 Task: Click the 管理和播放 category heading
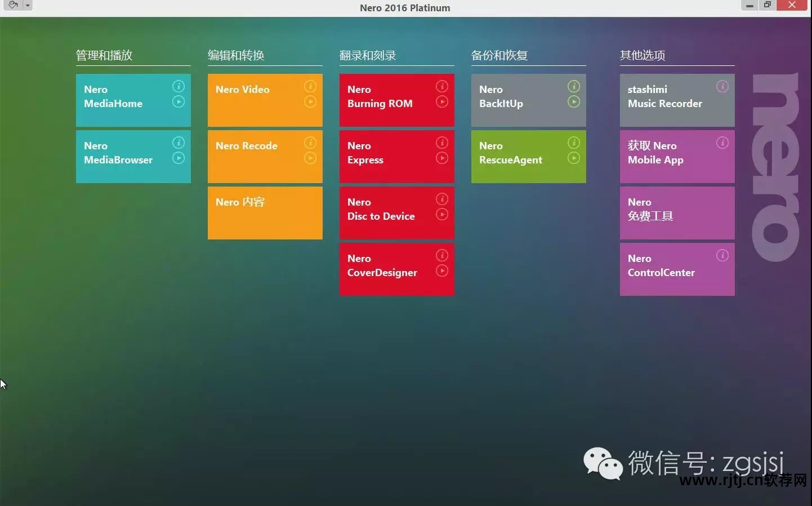[x=104, y=55]
